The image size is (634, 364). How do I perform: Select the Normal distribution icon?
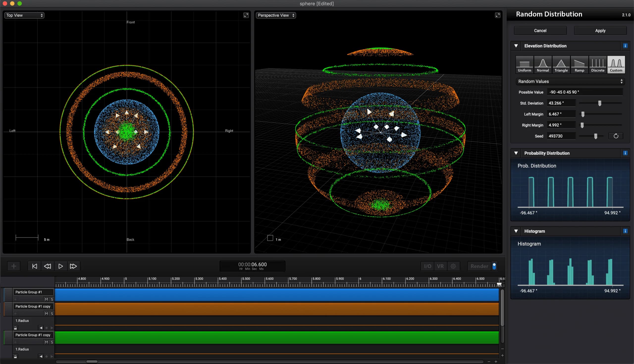pos(543,64)
